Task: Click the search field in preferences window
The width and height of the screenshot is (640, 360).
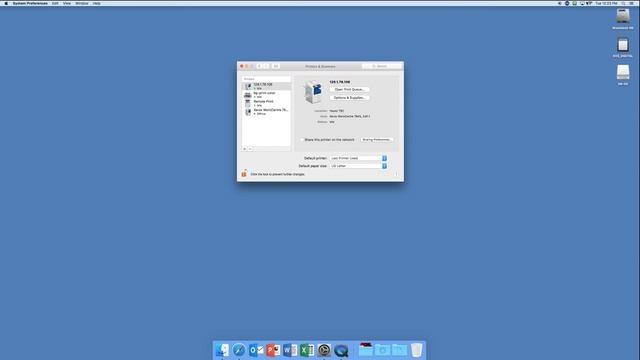Action: (382, 66)
